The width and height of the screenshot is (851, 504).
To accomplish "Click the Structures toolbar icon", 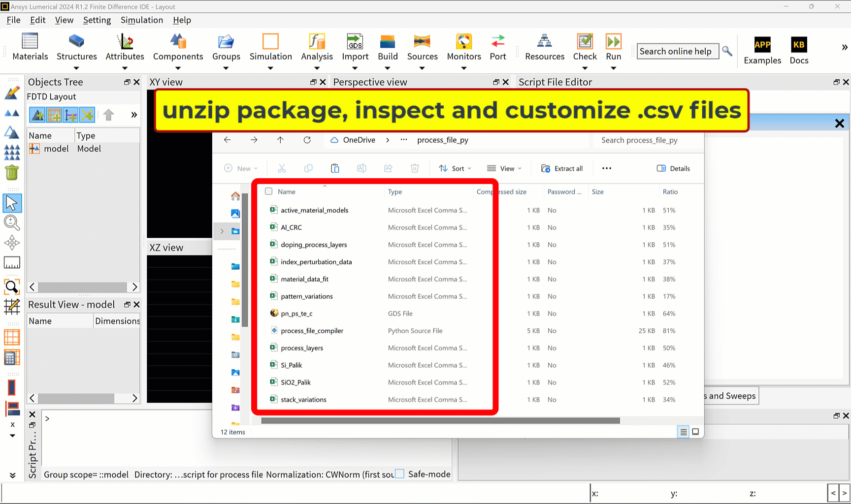I will (76, 41).
